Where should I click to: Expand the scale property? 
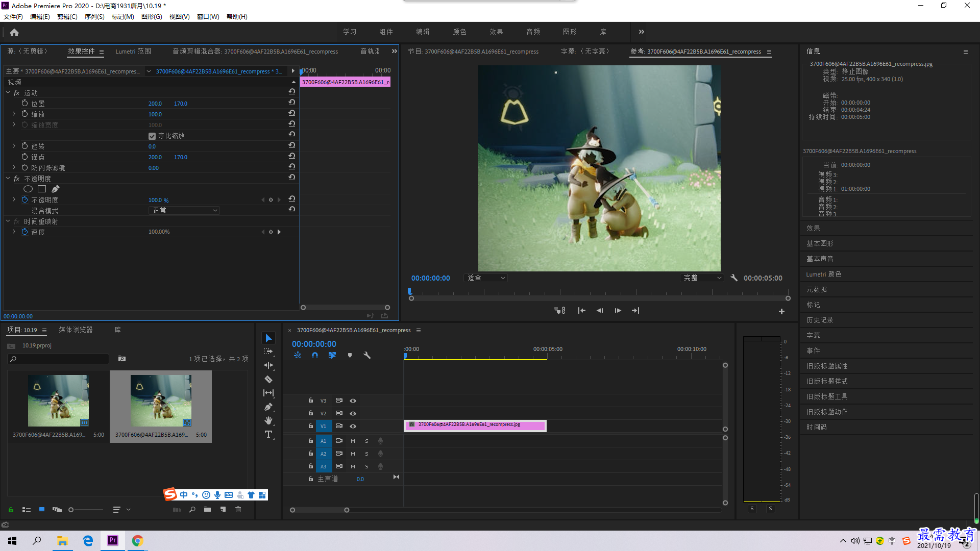pos(14,114)
